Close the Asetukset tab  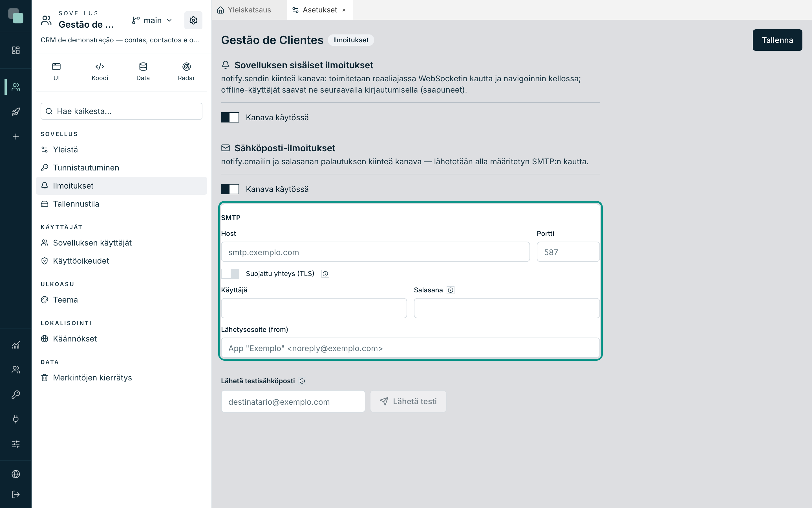pos(344,10)
